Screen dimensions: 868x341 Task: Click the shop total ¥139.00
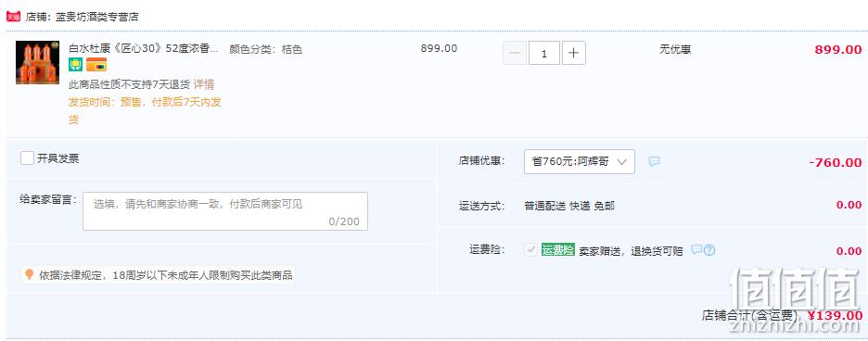835,316
